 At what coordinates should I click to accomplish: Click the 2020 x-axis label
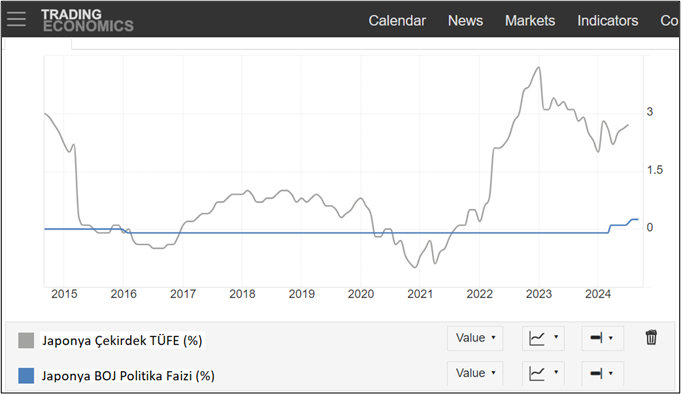pyautogui.click(x=361, y=294)
